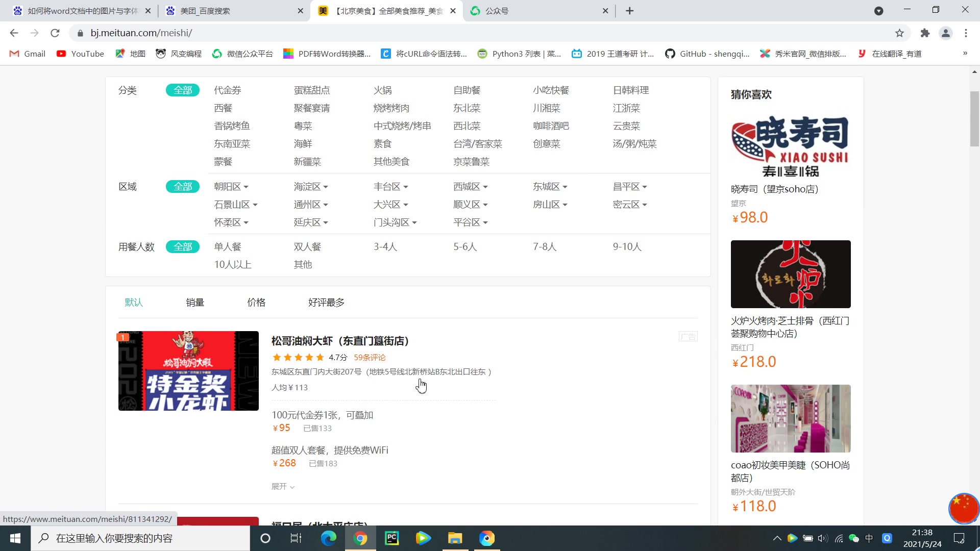Expand 昌平区 dropdown
This screenshot has width=980, height=551.
[x=630, y=187]
